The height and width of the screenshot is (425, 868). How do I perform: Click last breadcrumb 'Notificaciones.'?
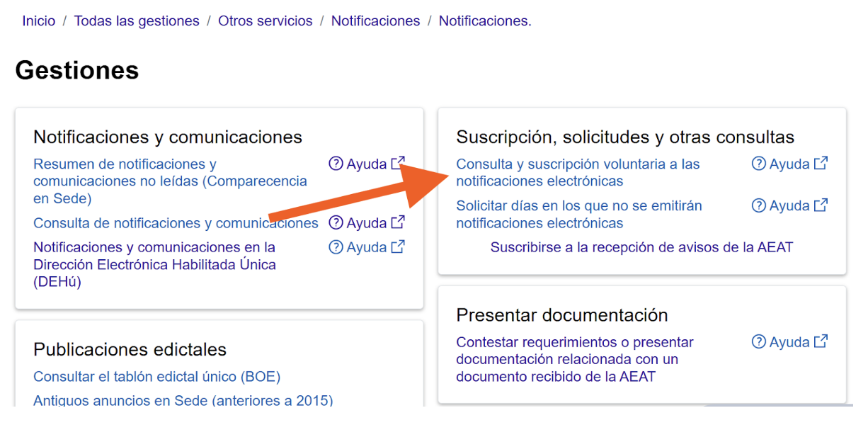click(485, 21)
